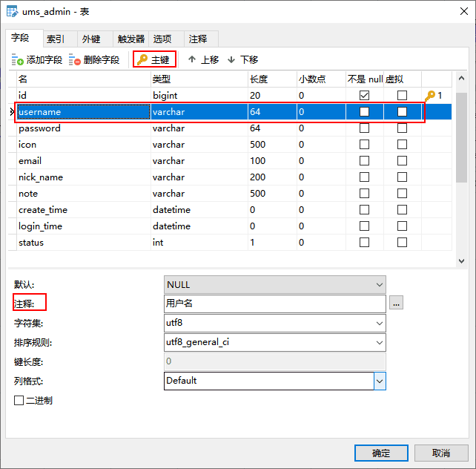The width and height of the screenshot is (476, 469).
Task: Click the username field name cell
Action: tap(84, 112)
